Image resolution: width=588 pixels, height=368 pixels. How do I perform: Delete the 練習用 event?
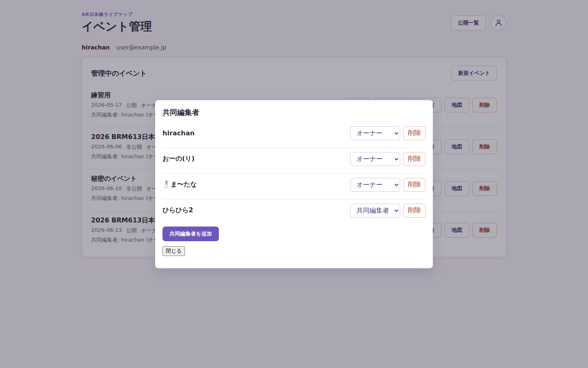pyautogui.click(x=484, y=105)
